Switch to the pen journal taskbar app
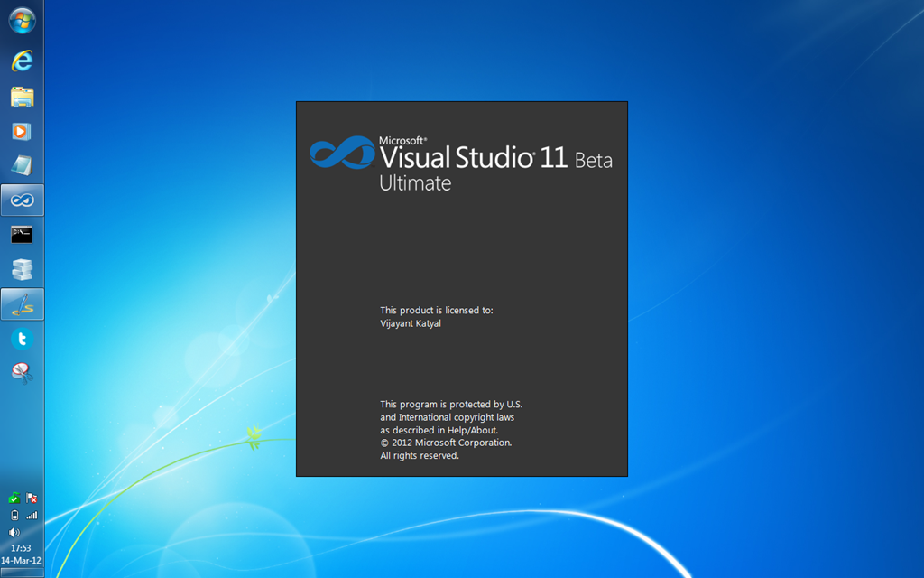The height and width of the screenshot is (578, 924). (22, 304)
